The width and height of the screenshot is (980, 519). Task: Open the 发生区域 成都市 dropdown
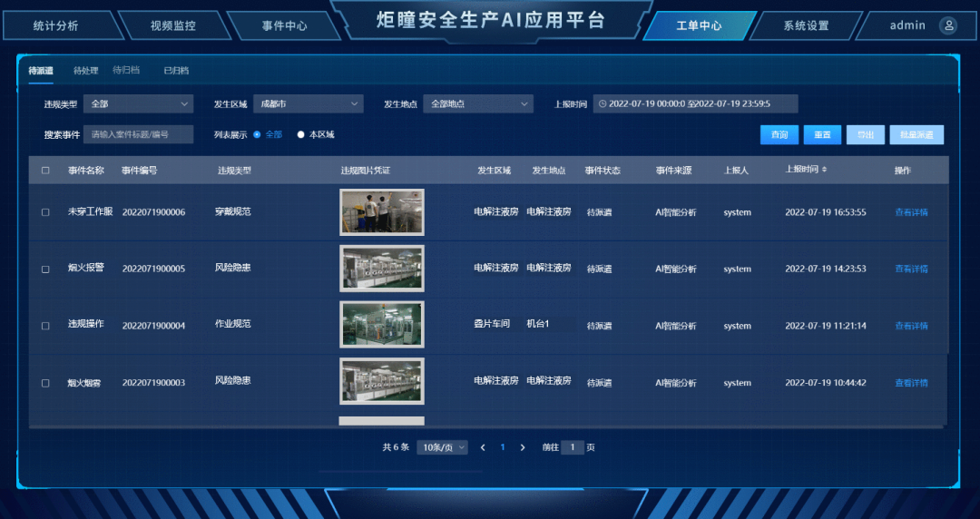tap(308, 104)
